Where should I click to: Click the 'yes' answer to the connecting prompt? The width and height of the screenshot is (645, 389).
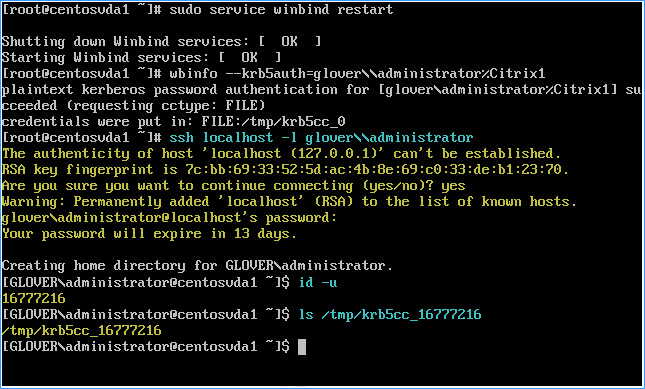453,186
